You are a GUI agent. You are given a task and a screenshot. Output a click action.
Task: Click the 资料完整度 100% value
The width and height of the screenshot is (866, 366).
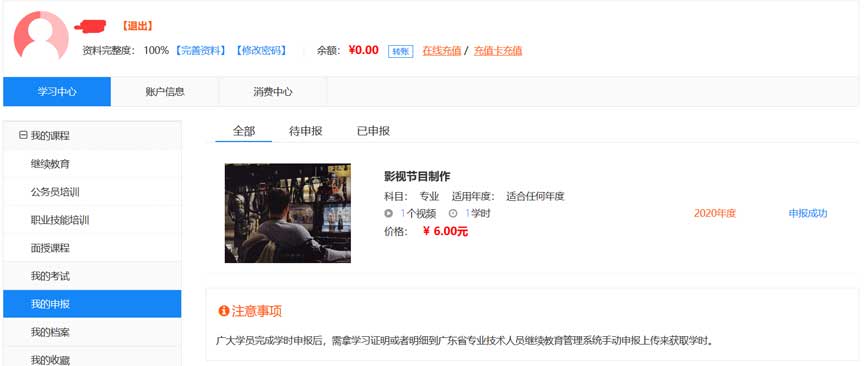(156, 51)
